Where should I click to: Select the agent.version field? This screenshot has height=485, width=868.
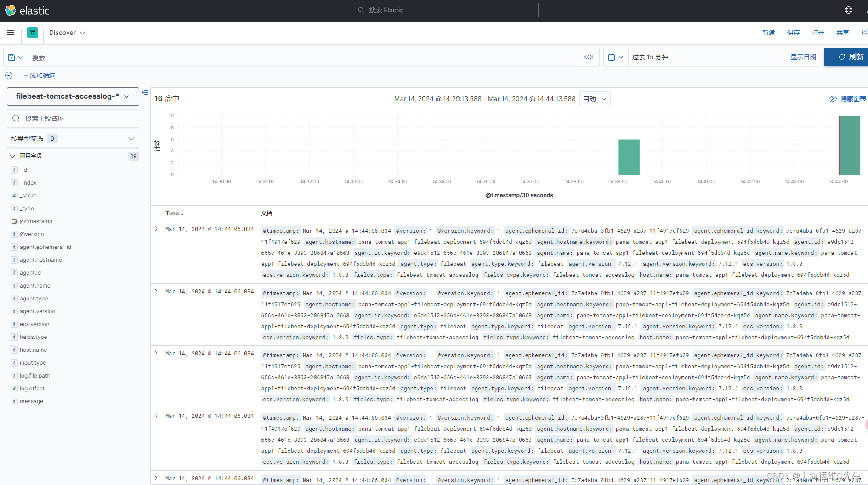(37, 311)
